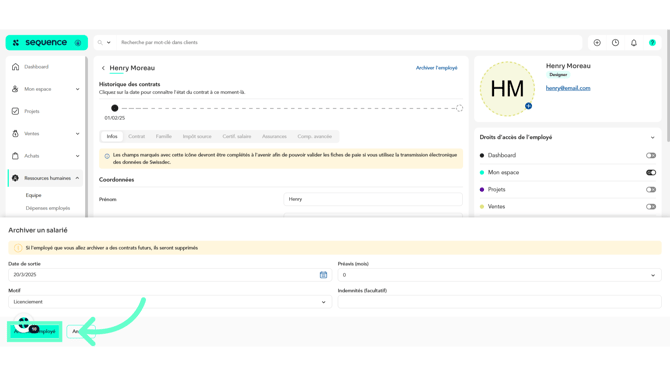Click the plus circle add icon
The image size is (670, 376).
pyautogui.click(x=597, y=42)
